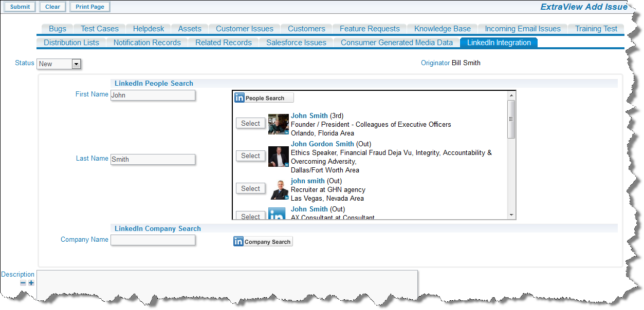Click the Las Vegas, Nevada Area text

(327, 199)
